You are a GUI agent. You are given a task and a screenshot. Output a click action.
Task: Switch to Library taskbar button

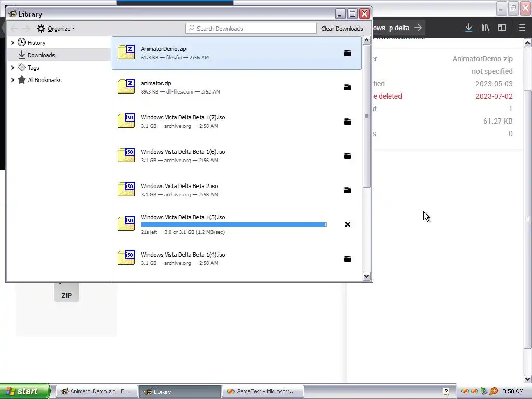point(180,391)
